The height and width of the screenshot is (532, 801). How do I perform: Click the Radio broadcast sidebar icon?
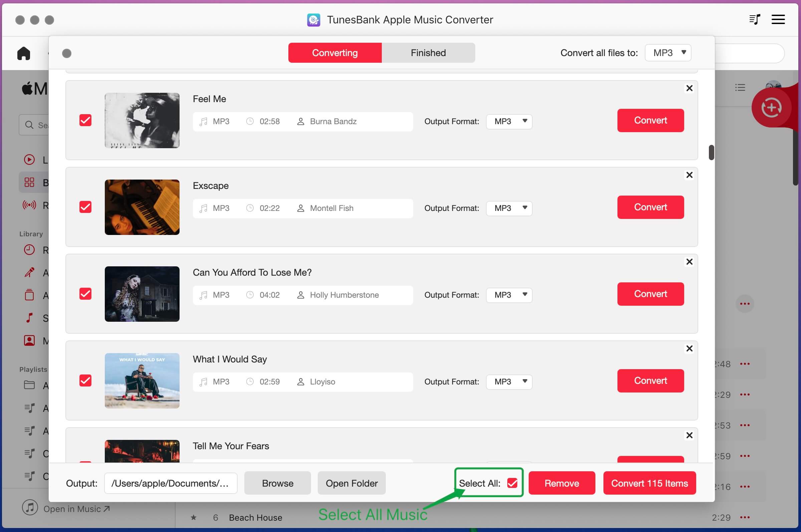[29, 205]
